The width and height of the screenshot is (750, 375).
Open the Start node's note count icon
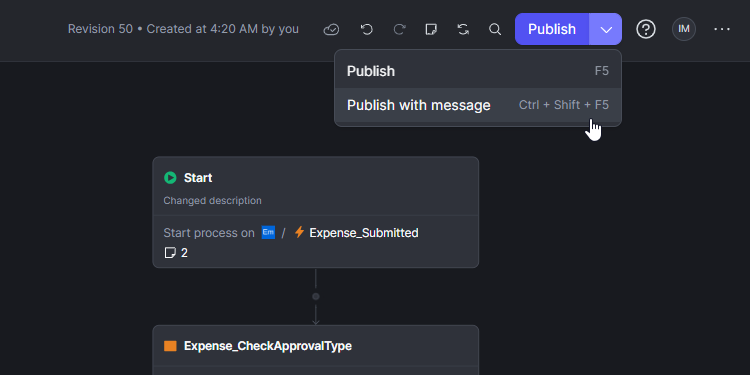(x=170, y=253)
